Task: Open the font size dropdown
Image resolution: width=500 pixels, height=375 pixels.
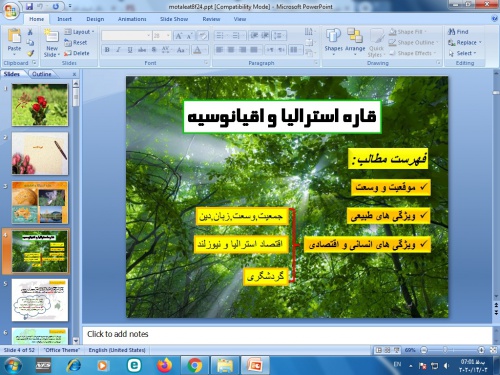Action: pos(168,35)
